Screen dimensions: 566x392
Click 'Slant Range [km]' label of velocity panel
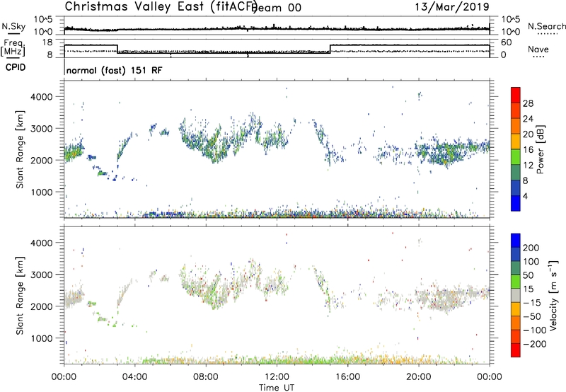20,296
